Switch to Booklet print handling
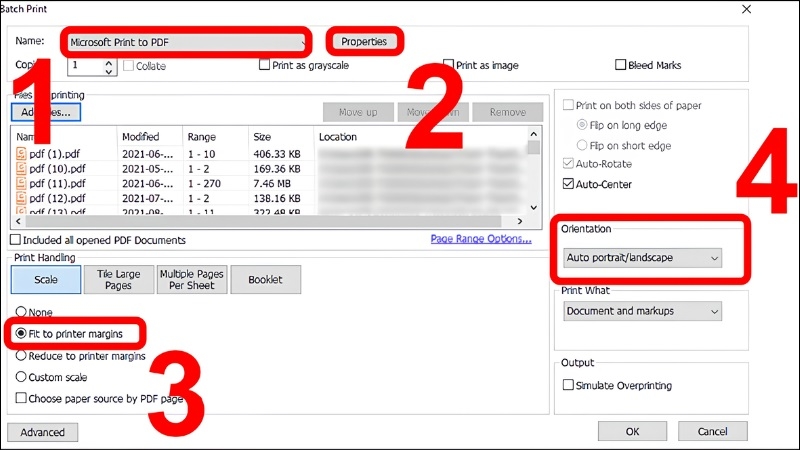This screenshot has width=800, height=450. pos(265,280)
